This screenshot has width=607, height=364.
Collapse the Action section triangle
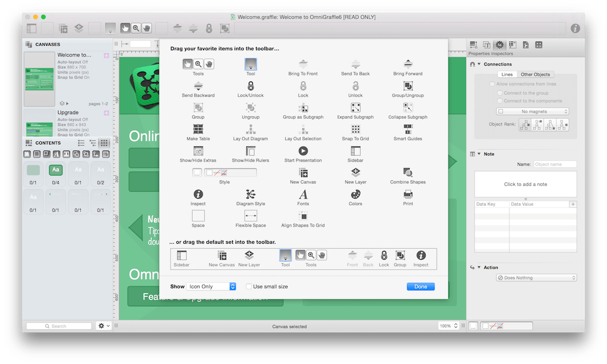[479, 267]
